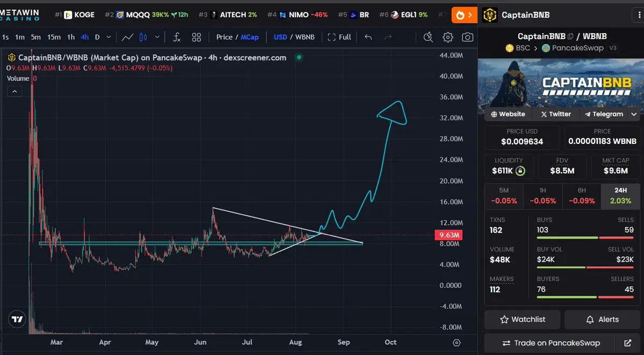
Task: Open the token Telegram link
Action: 604,114
